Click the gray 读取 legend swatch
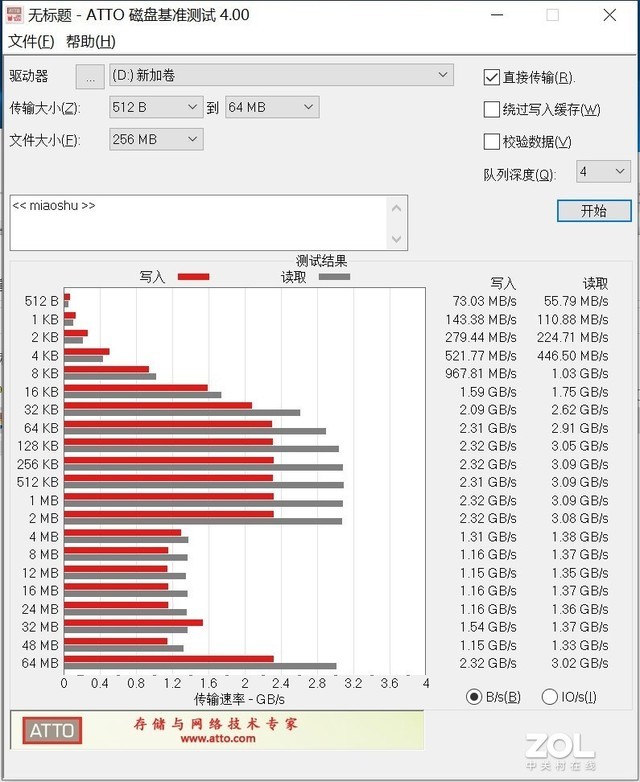The height and width of the screenshot is (782, 640). click(x=334, y=277)
